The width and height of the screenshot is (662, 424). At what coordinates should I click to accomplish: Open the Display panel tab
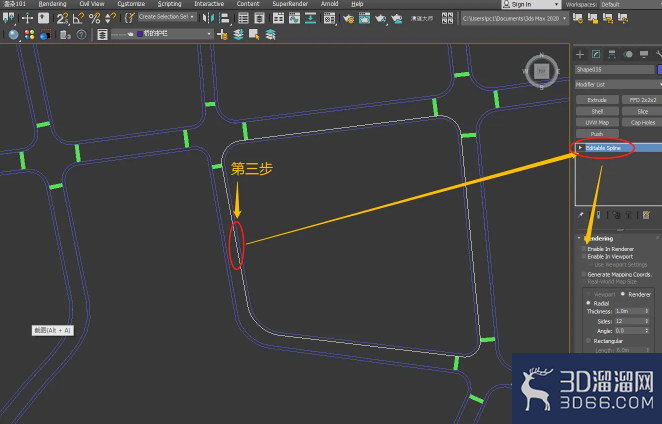pos(644,54)
